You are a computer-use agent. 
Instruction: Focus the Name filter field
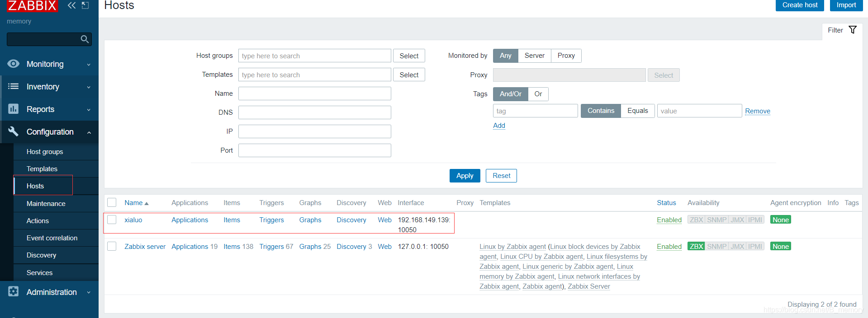click(314, 94)
